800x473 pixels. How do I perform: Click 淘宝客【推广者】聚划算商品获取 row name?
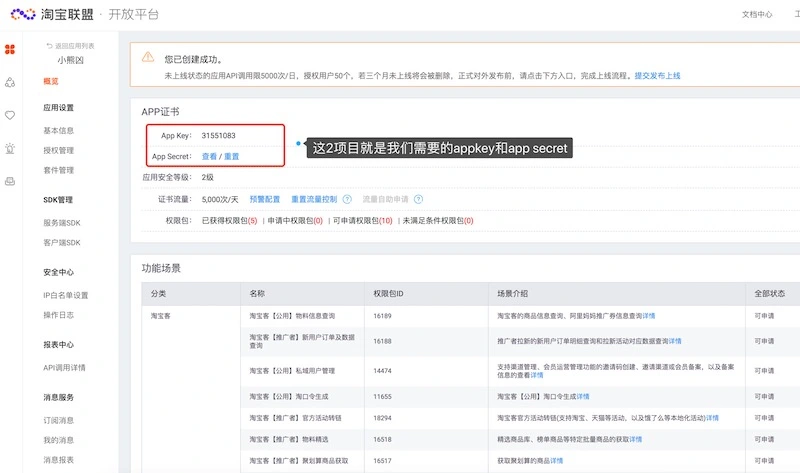pos(299,461)
